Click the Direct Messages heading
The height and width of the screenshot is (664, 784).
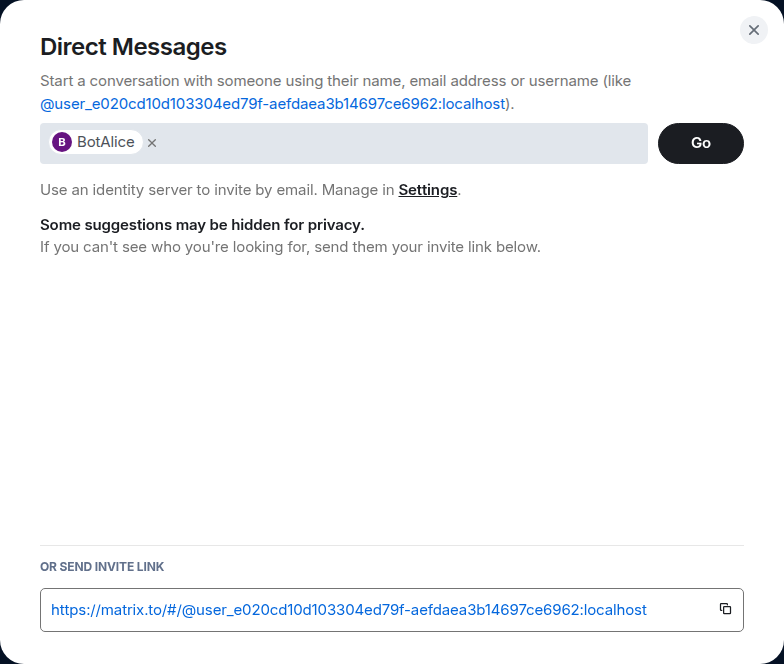[133, 46]
